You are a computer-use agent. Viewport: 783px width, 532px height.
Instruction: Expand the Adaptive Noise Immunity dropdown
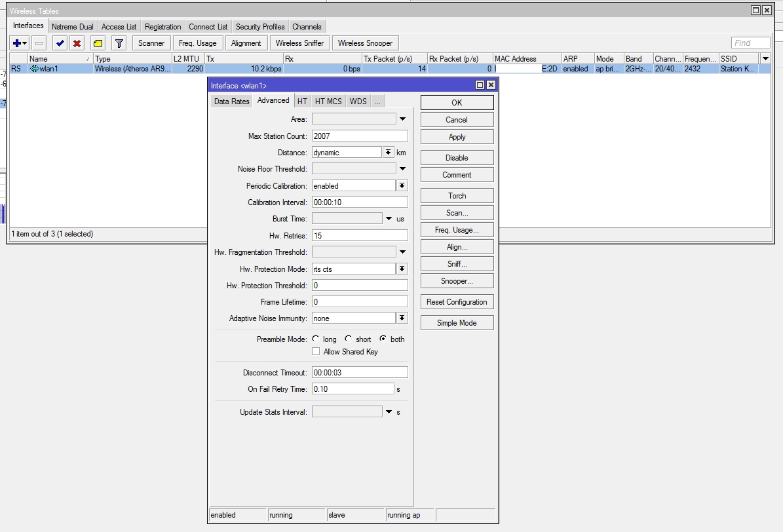click(x=402, y=318)
